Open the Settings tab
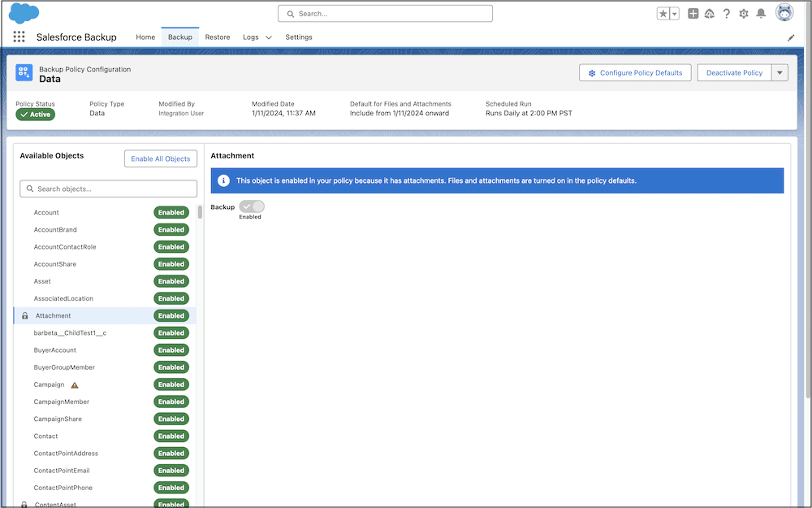The height and width of the screenshot is (508, 812). [x=299, y=37]
